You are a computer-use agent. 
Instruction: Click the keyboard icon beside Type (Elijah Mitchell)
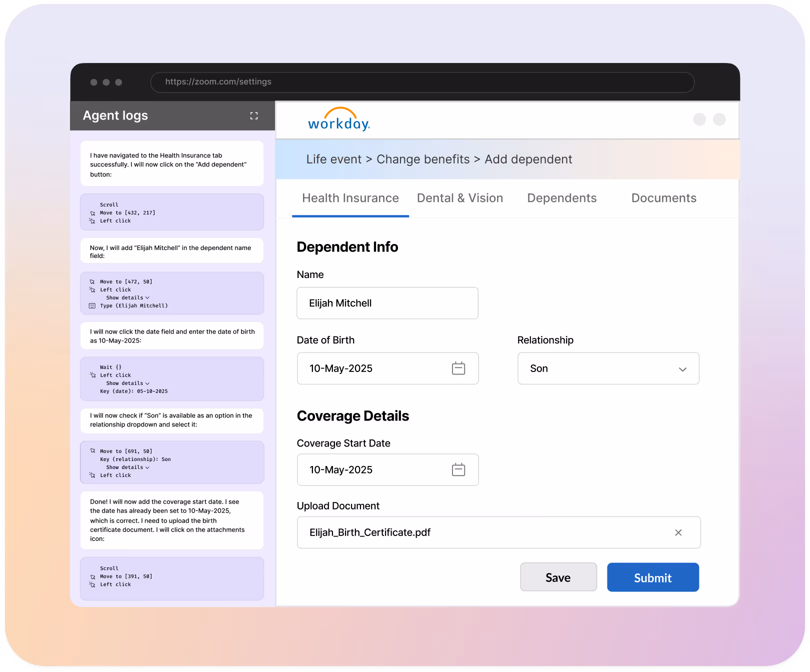click(x=92, y=306)
